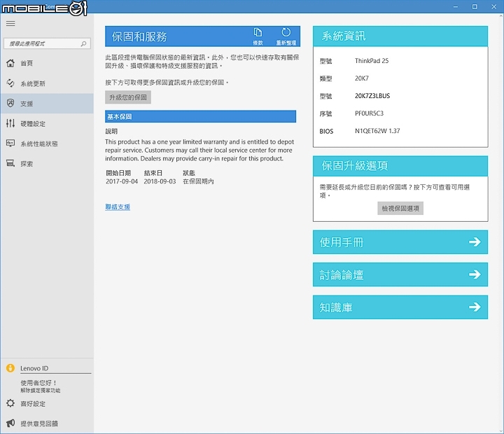The image size is (504, 434).
Task: Click the home house icon
Action: [10, 63]
